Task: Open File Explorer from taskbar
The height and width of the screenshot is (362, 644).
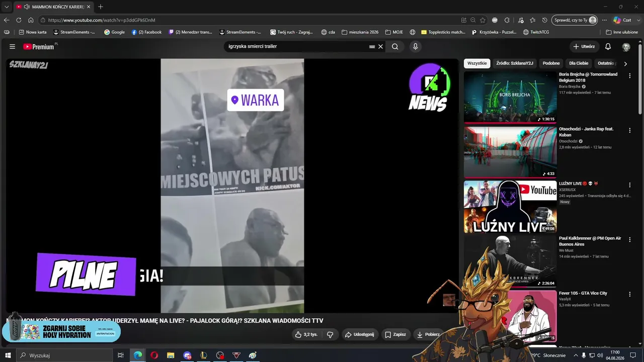Action: (171, 355)
